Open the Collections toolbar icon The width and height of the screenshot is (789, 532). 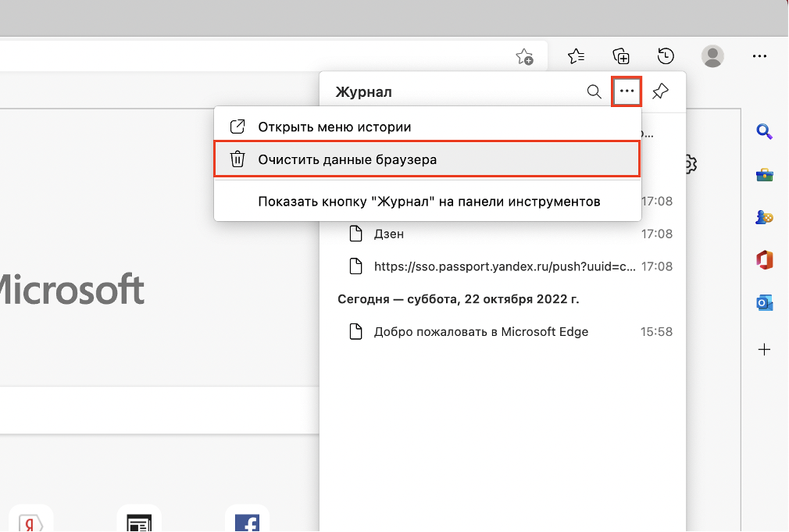621,56
